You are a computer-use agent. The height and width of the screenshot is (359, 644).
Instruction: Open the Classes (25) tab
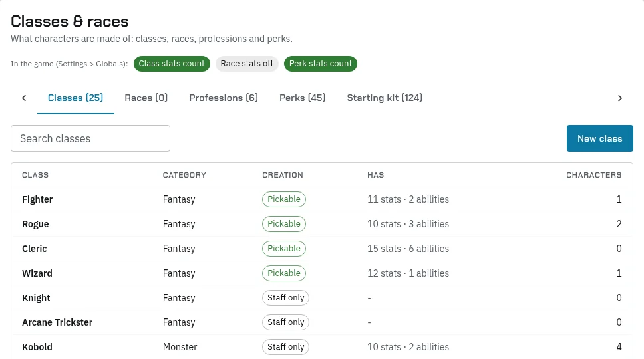click(76, 98)
